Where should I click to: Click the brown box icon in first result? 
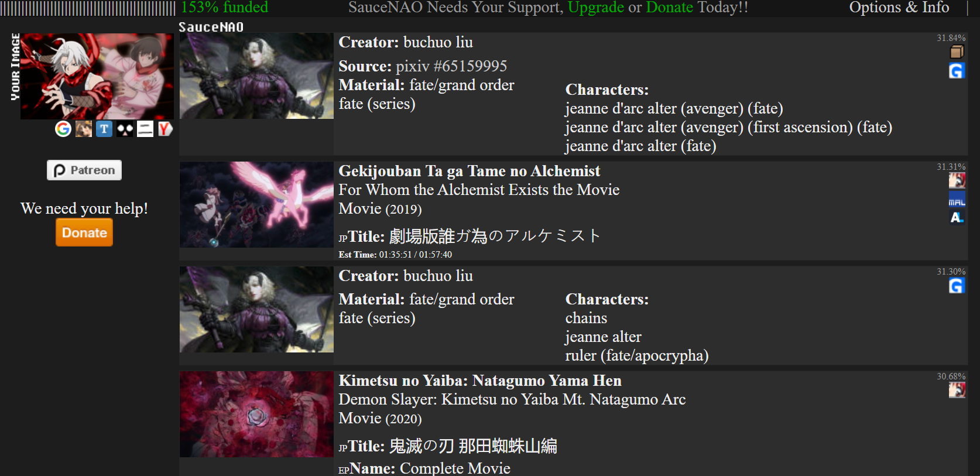click(x=957, y=52)
